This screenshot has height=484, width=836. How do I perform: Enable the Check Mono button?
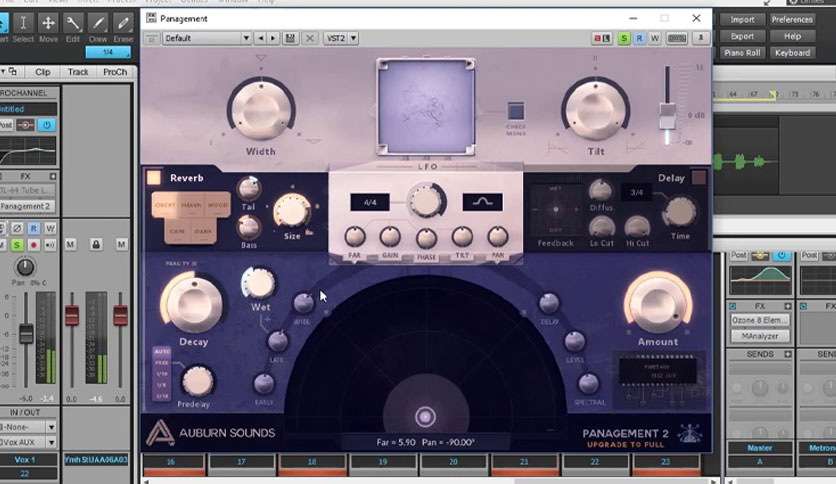516,112
